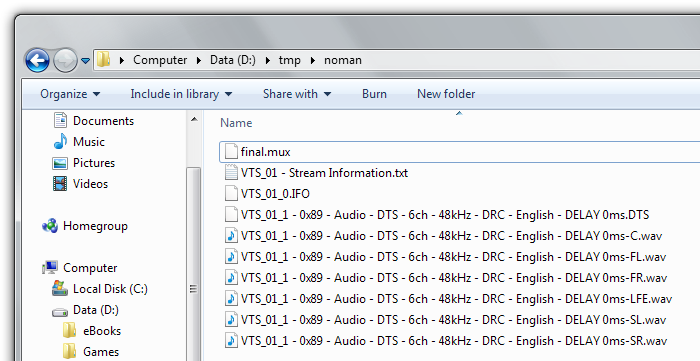Click noman in the address breadcrumb
Image resolution: width=700 pixels, height=361 pixels.
coord(342,60)
